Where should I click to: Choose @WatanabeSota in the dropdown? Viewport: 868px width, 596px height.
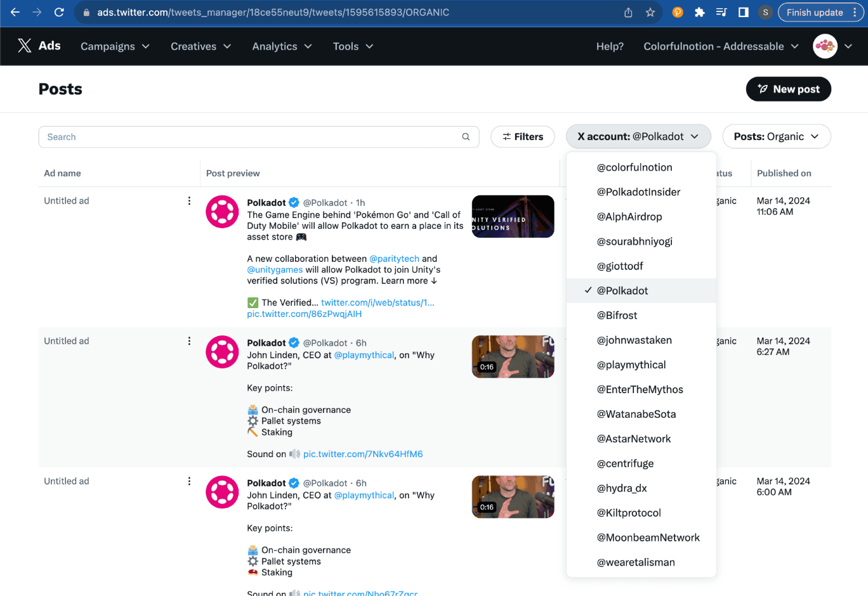[x=641, y=415]
